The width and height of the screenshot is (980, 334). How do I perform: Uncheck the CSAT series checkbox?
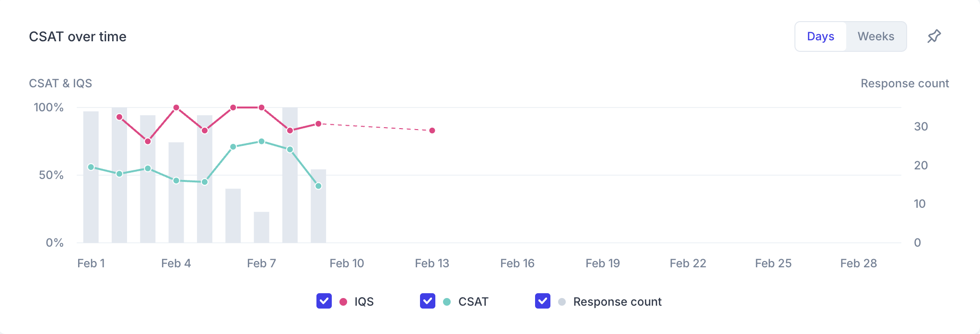click(x=428, y=301)
